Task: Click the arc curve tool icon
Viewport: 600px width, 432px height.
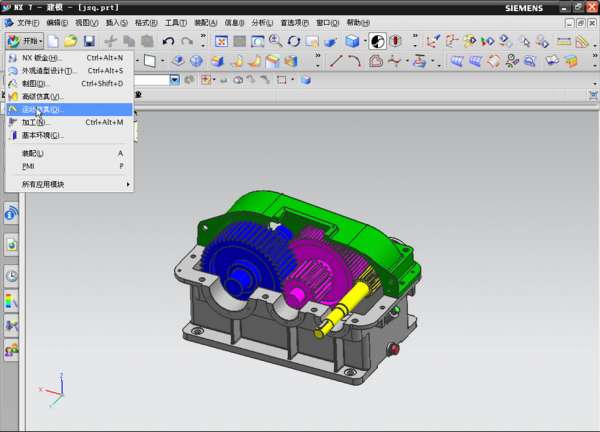Action: pyautogui.click(x=355, y=61)
